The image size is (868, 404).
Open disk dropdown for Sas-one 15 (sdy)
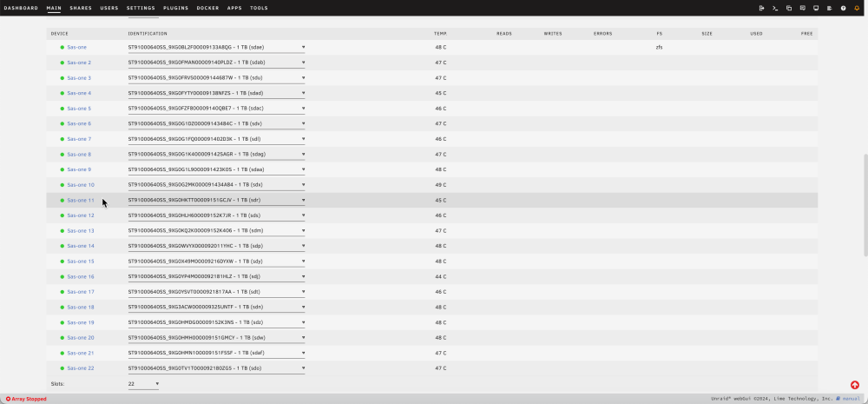216,262
